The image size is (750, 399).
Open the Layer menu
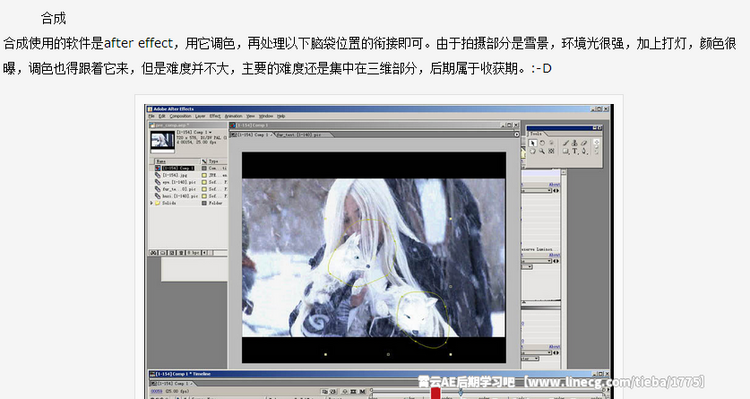[200, 116]
